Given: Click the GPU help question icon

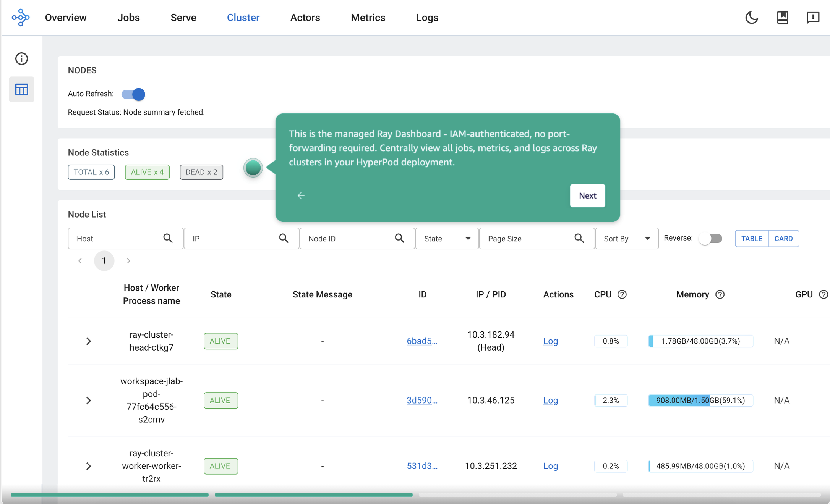Looking at the screenshot, I should pyautogui.click(x=824, y=294).
